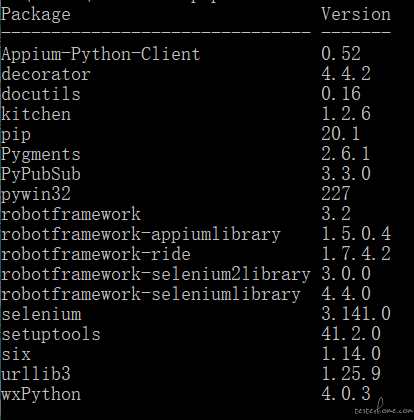Click robotframework-seleniumlibrary version 4.4.0
This screenshot has width=414, height=420.
pos(346,293)
